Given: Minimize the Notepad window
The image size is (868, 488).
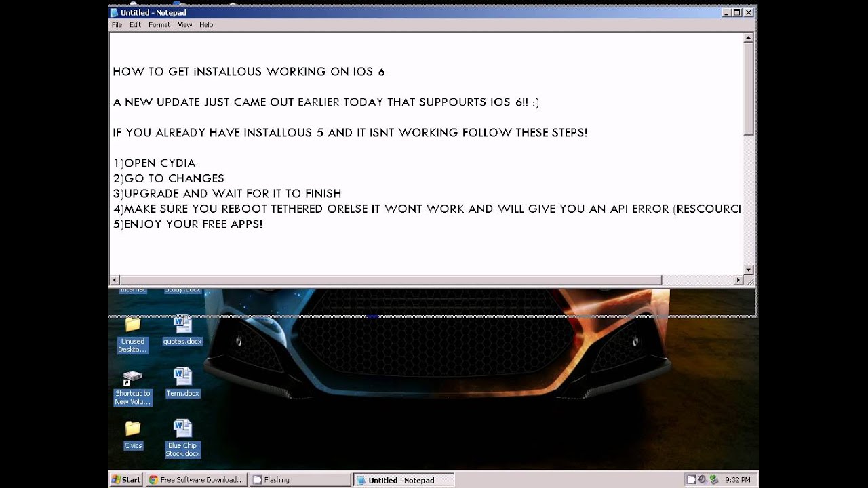Looking at the screenshot, I should pyautogui.click(x=726, y=12).
